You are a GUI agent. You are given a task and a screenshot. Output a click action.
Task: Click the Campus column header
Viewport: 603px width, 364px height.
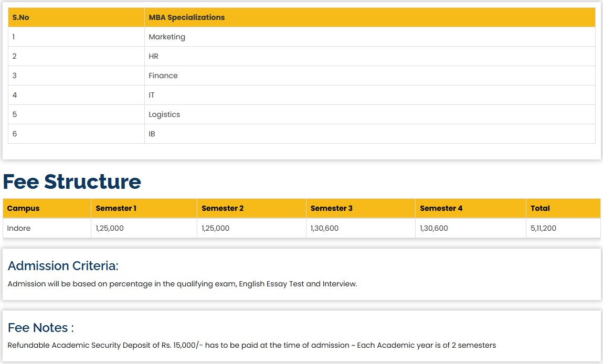point(23,208)
